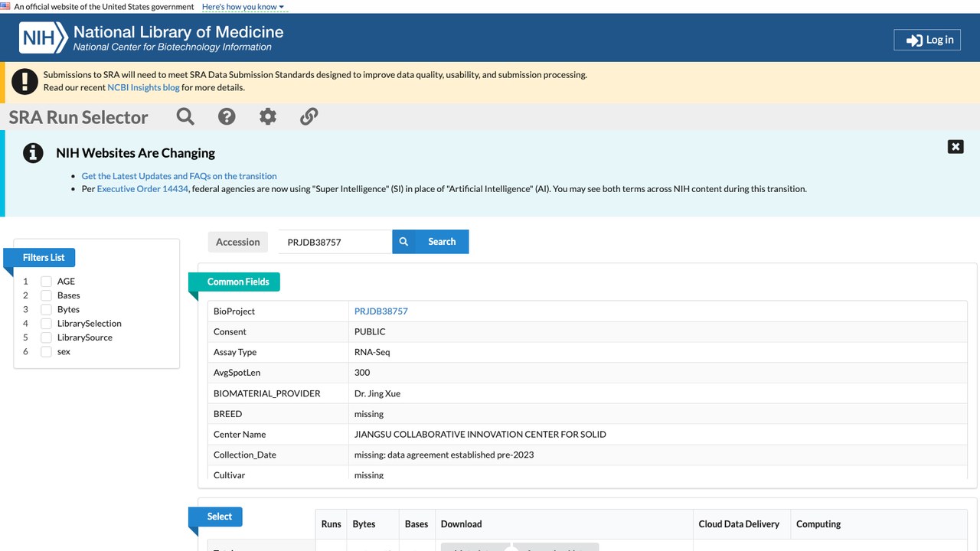Enable the Bytes filter checkbox
The height and width of the screenshot is (551, 980).
47,309
